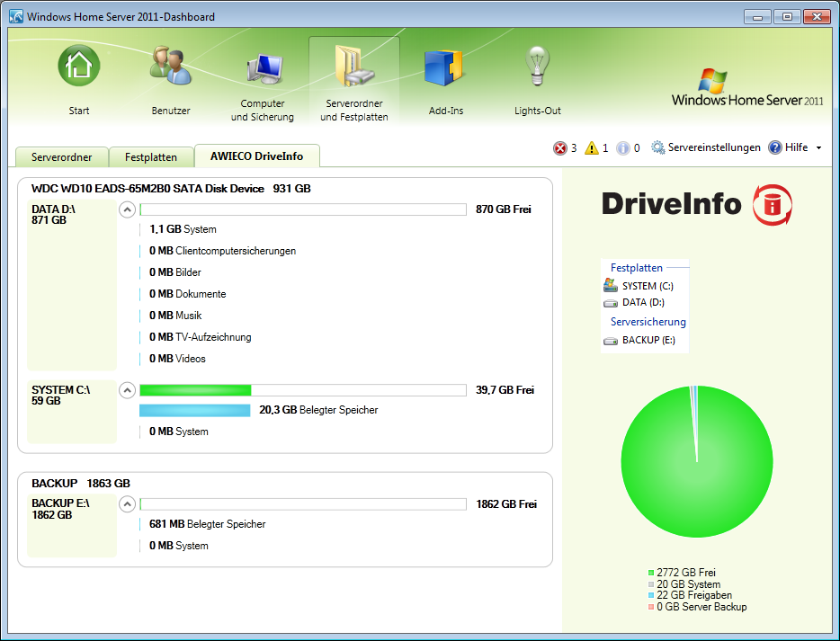The width and height of the screenshot is (840, 641).
Task: Click the Hilfe question mark icon
Action: point(774,147)
